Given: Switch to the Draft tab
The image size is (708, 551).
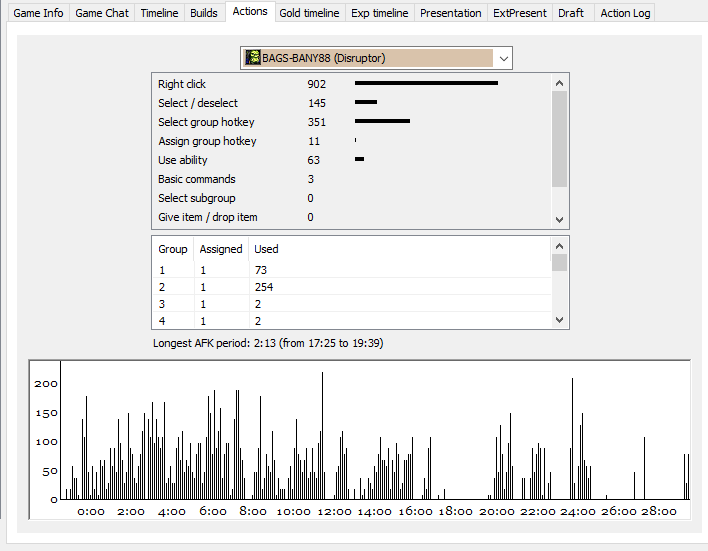Looking at the screenshot, I should (571, 13).
